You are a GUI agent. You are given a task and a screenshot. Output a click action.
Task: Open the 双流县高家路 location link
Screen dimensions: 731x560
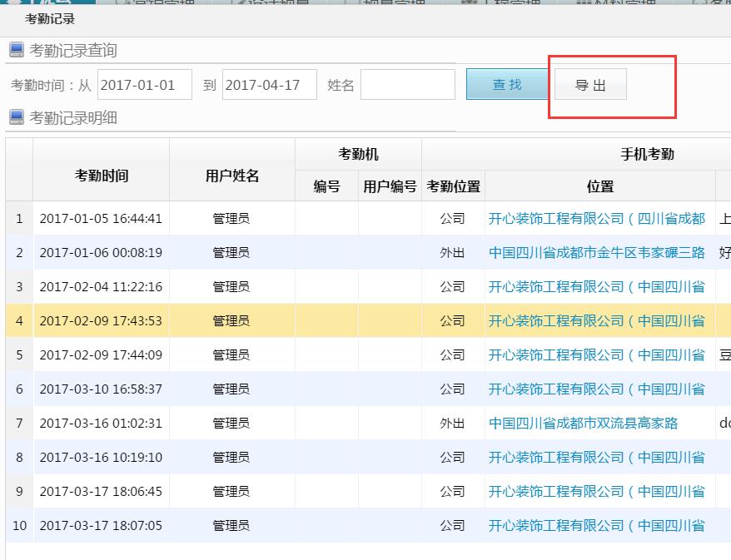coord(583,424)
